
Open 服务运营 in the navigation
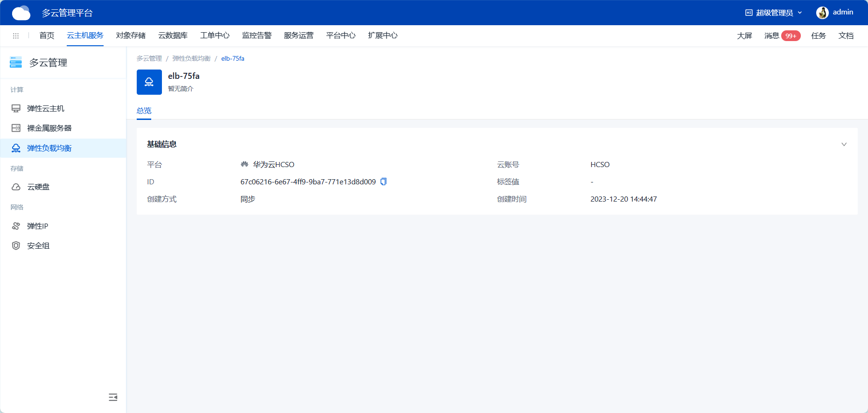pyautogui.click(x=299, y=35)
